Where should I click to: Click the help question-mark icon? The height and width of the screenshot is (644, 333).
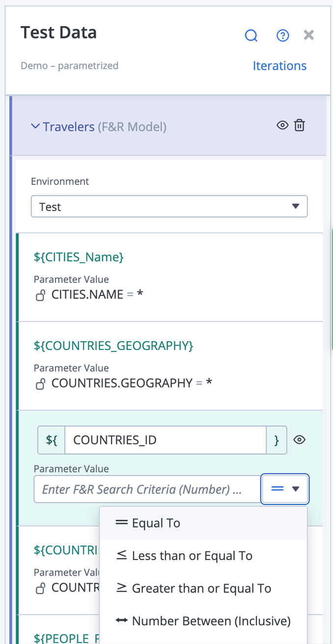click(x=282, y=35)
